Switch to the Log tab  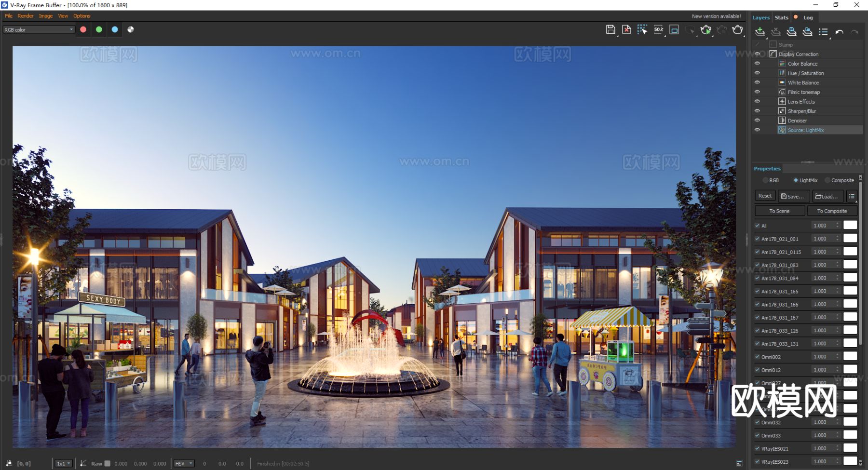point(808,17)
